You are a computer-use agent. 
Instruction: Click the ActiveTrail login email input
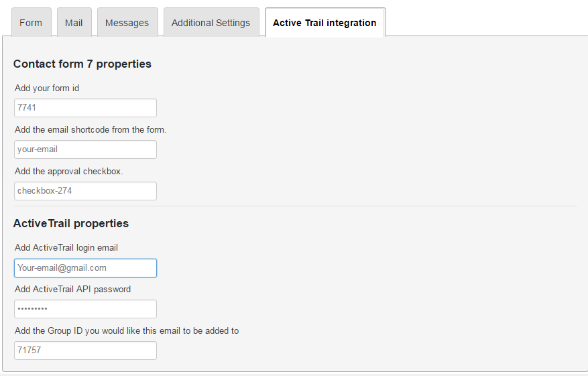click(85, 268)
